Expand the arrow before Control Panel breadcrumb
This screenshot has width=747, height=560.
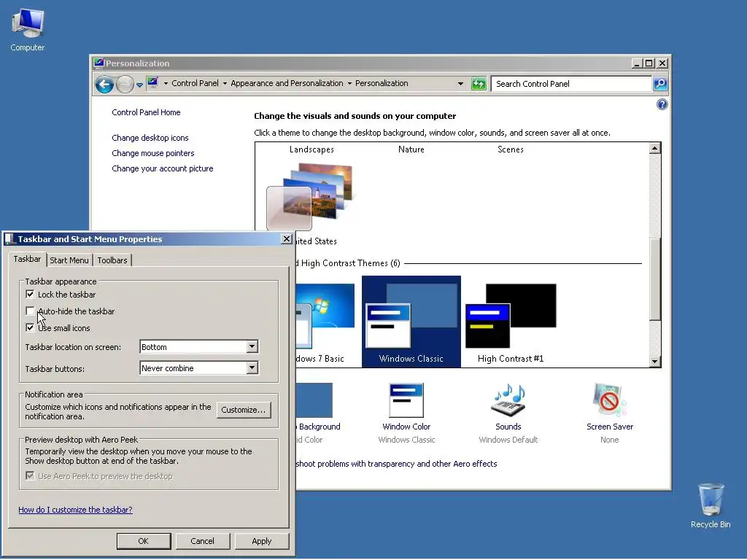point(166,83)
